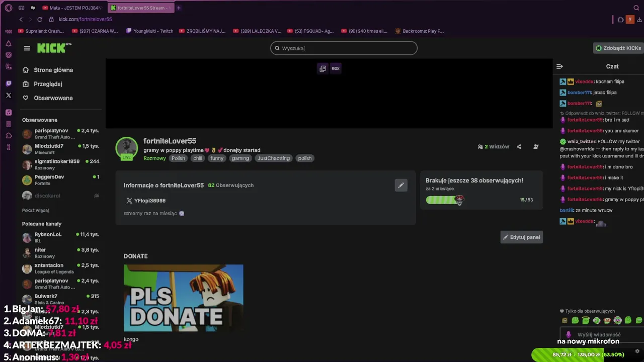644x362 pixels.
Task: Expand list with Pokaż więcej
Action: click(35, 210)
